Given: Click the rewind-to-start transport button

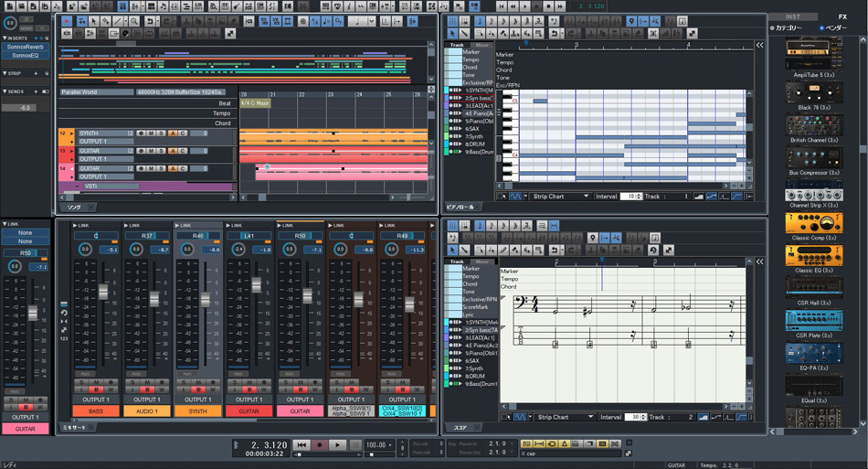Looking at the screenshot, I should [x=302, y=445].
